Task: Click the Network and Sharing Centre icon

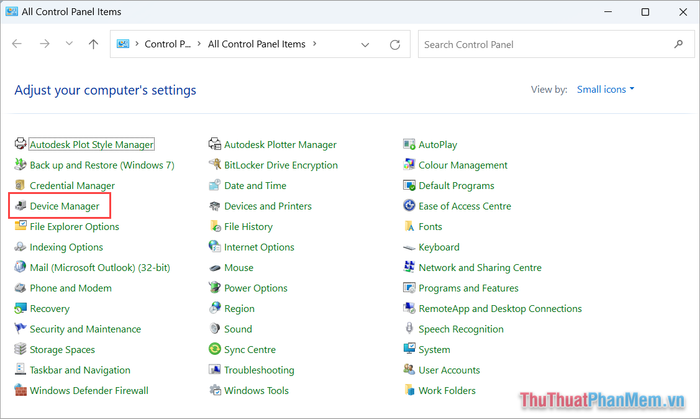Action: pyautogui.click(x=409, y=267)
